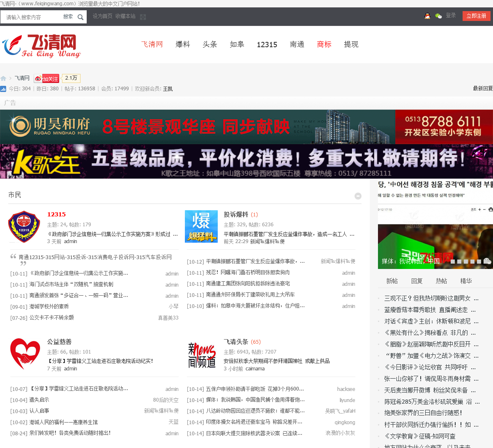Click 设为首页 link
The width and height of the screenshot is (493, 448).
102,16
